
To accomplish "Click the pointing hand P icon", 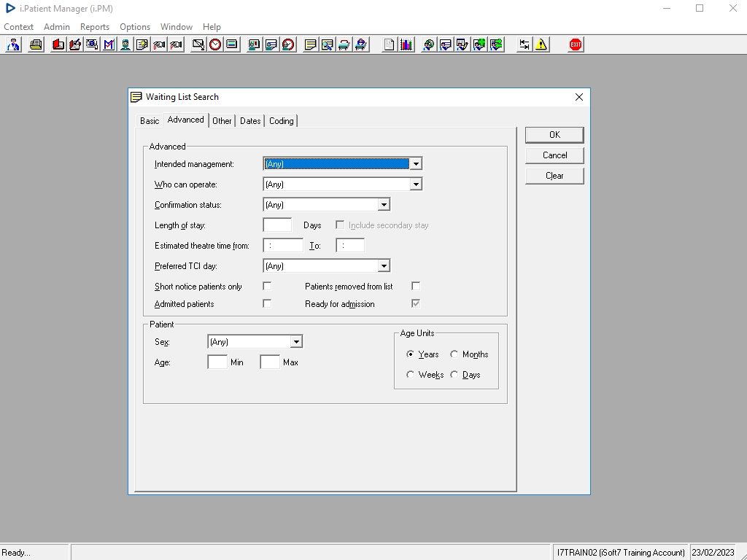I will pos(177,44).
